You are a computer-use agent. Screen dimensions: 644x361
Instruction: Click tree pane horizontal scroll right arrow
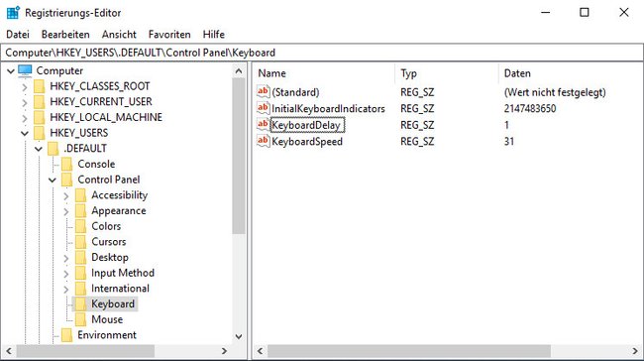tap(224, 351)
